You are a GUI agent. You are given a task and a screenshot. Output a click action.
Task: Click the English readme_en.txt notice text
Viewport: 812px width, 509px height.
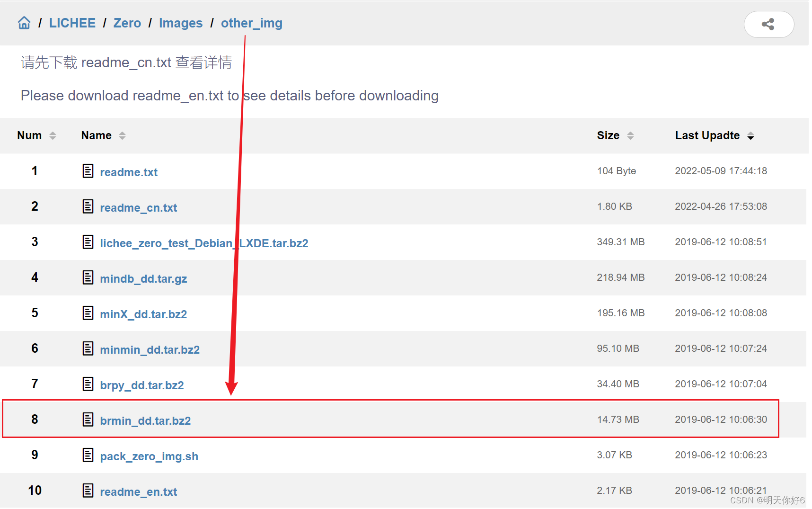pos(229,96)
